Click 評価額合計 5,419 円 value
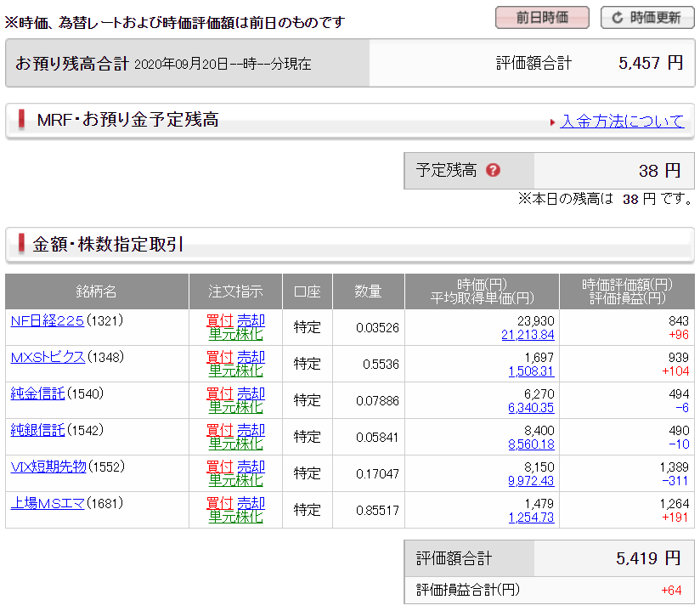This screenshot has width=700, height=611. [x=648, y=558]
